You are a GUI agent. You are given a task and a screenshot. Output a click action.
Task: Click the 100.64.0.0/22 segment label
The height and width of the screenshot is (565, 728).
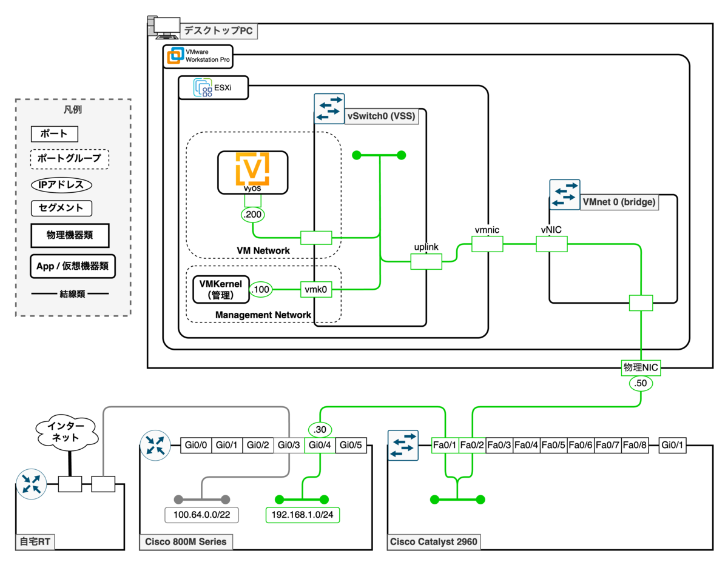point(201,515)
